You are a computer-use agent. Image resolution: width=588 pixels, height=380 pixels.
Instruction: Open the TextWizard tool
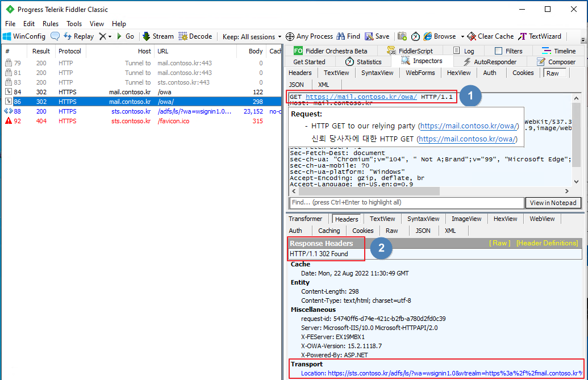point(540,36)
